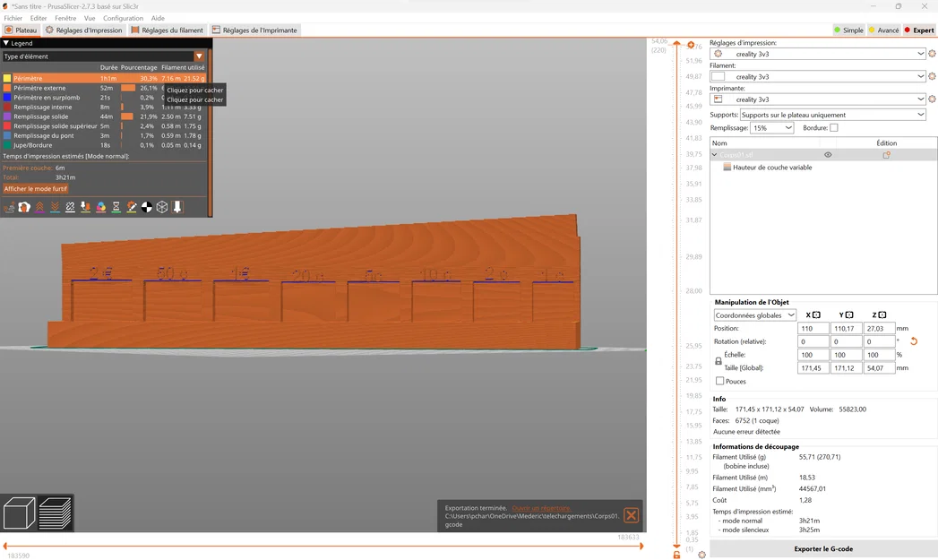Toggle lock icon below layer slider
Screen dimensions: 938x560
pyautogui.click(x=676, y=555)
